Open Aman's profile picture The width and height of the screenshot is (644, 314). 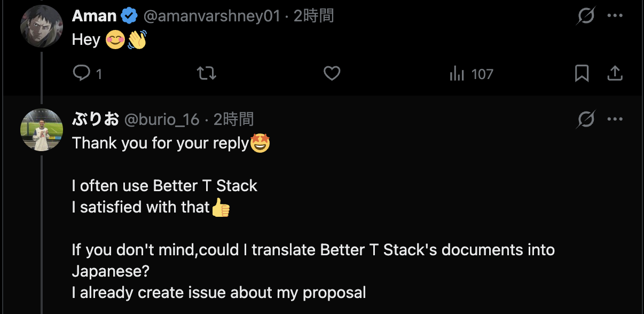[42, 26]
